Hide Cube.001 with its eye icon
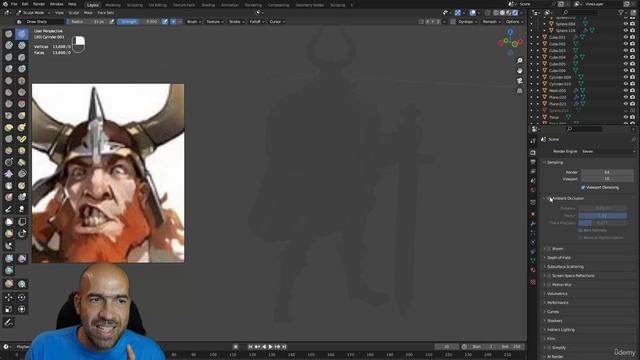Image resolution: width=640 pixels, height=360 pixels. click(x=626, y=37)
